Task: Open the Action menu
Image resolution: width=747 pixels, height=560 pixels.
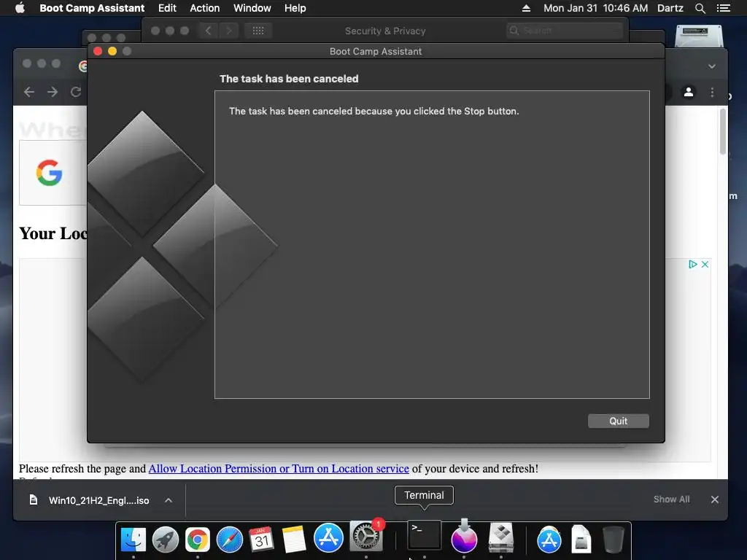Action: 205,8
